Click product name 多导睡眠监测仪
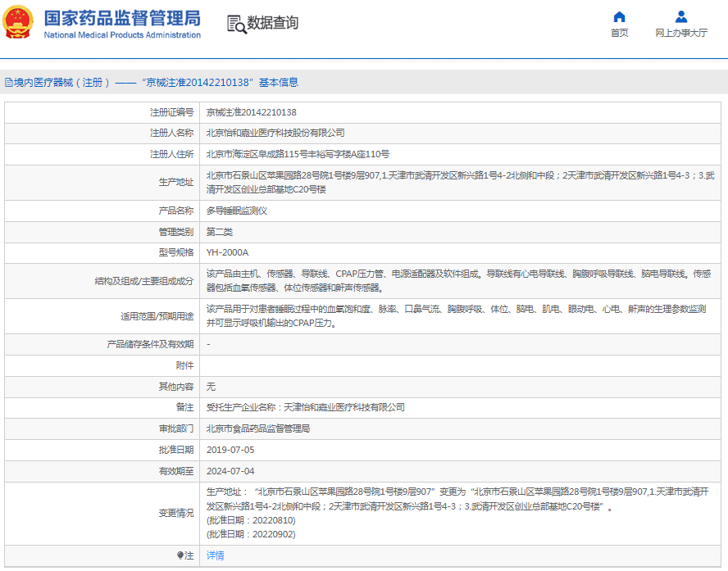The height and width of the screenshot is (571, 728). (x=236, y=211)
